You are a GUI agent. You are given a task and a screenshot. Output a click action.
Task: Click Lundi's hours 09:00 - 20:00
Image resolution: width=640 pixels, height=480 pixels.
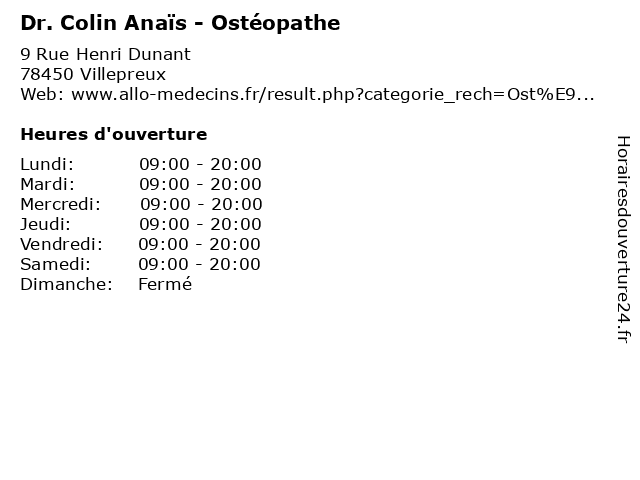click(x=200, y=164)
